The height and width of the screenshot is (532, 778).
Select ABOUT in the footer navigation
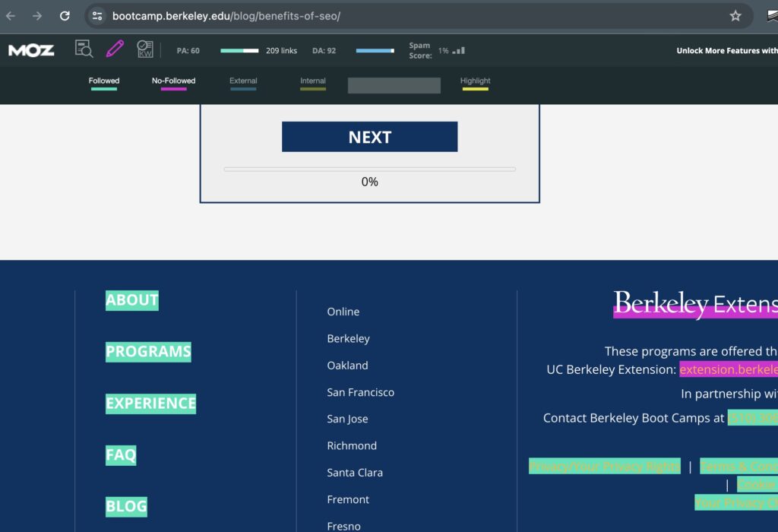[x=131, y=300]
